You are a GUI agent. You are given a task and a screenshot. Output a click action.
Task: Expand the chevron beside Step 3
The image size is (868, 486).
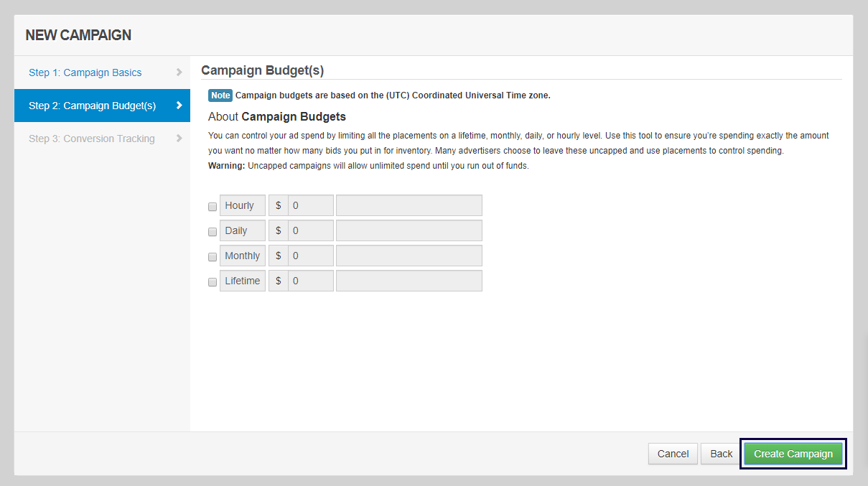179,138
